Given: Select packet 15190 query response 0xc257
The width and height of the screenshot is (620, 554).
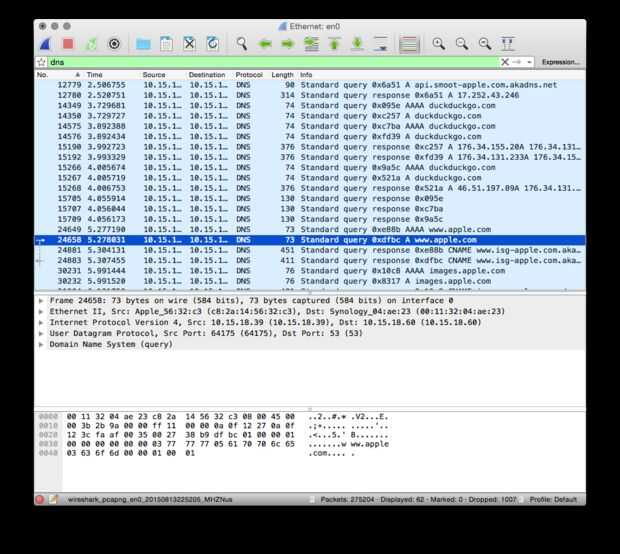Looking at the screenshot, I should click(310, 147).
